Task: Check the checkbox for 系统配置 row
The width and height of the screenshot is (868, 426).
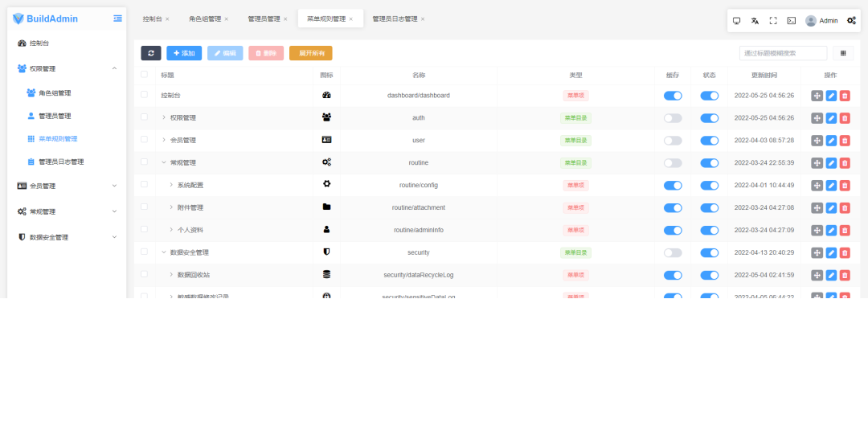Action: pos(145,184)
